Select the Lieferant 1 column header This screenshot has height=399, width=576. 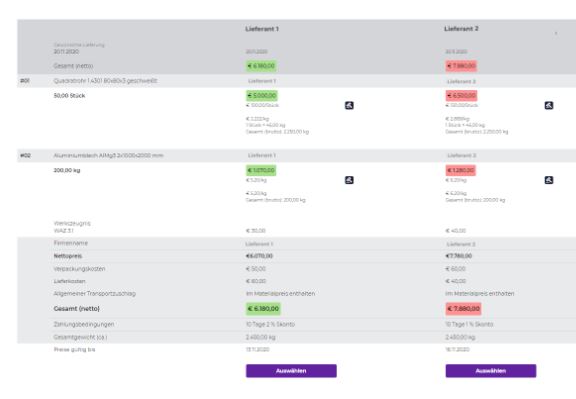click(x=262, y=29)
